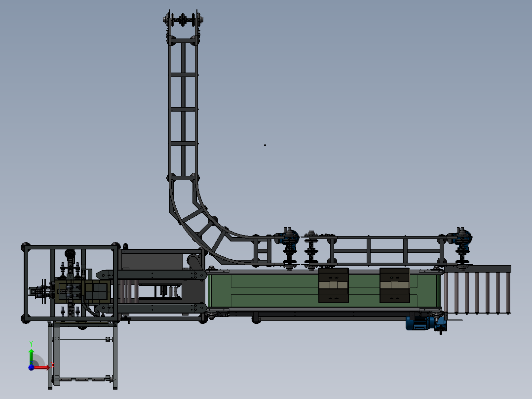This screenshot has height=399, width=532.
Task: Click the blue origin ball of the triad
Action: click(x=31, y=367)
